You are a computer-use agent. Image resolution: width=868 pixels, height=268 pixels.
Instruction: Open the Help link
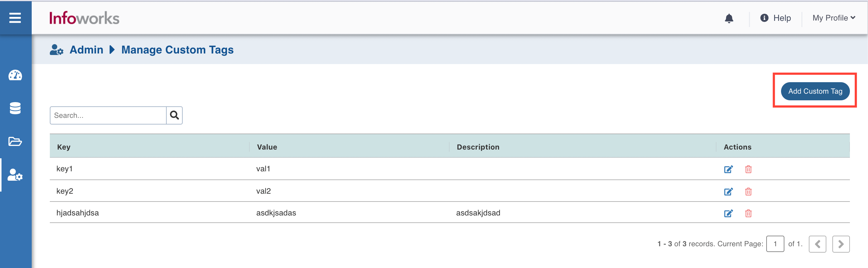coord(782,18)
